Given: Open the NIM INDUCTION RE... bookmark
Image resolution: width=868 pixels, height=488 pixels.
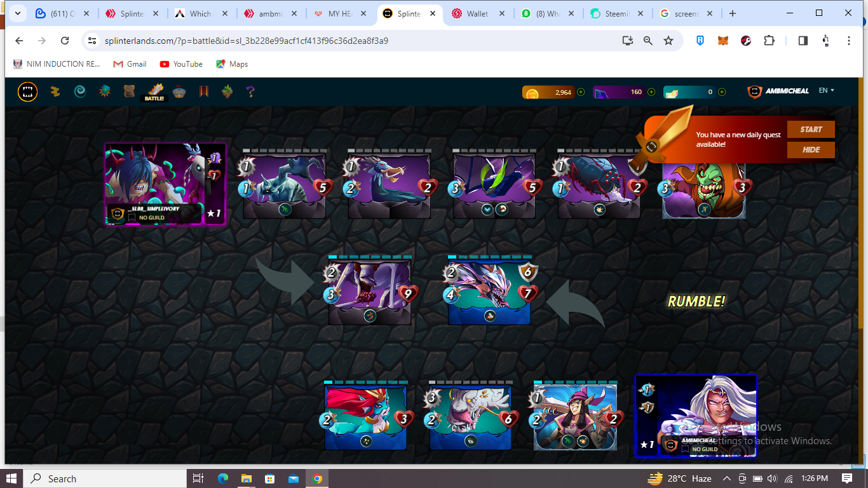Looking at the screenshot, I should 57,64.
